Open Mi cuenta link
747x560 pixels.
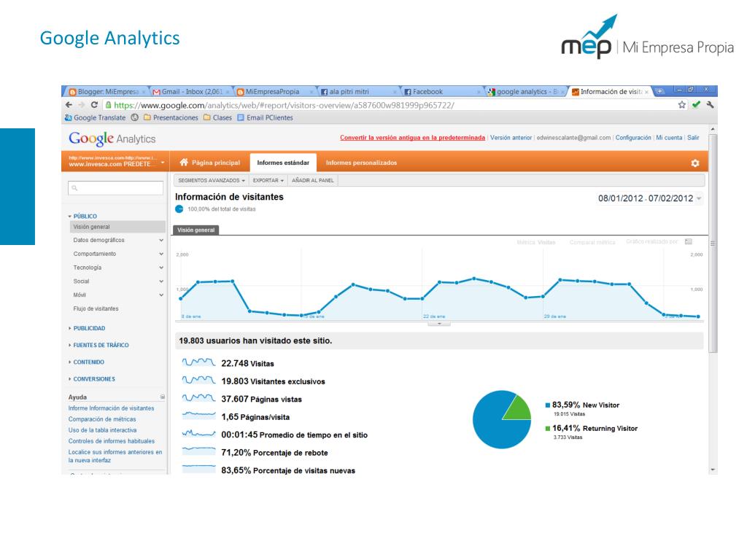pyautogui.click(x=669, y=138)
